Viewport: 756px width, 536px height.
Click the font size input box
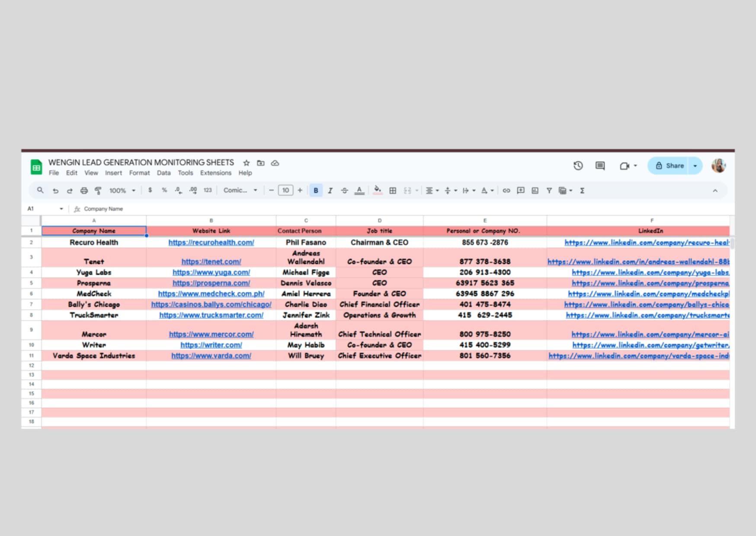[285, 191]
